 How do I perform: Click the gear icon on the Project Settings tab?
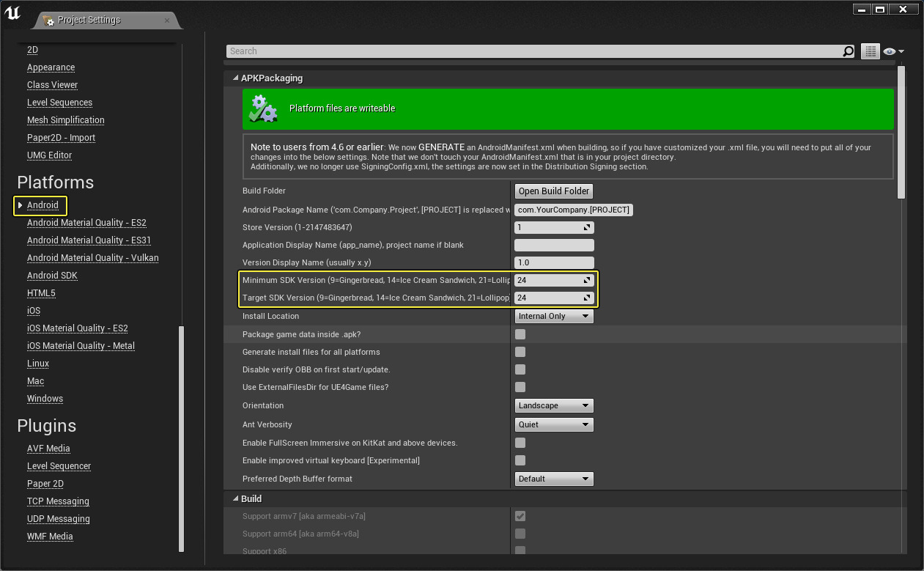coord(50,20)
